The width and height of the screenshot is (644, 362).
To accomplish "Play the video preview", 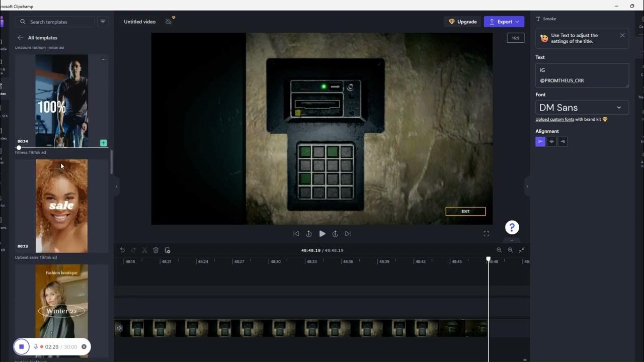I will click(322, 234).
